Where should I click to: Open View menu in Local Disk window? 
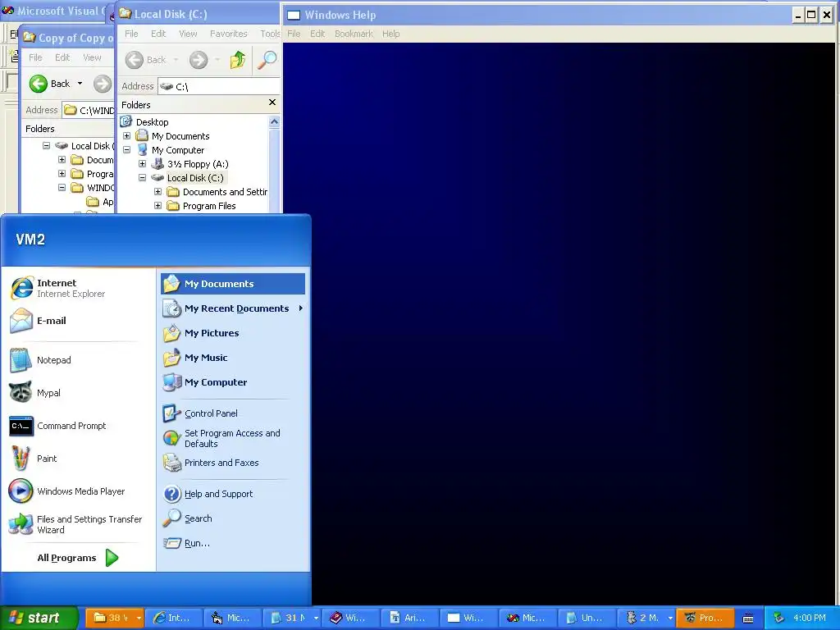[x=188, y=34]
